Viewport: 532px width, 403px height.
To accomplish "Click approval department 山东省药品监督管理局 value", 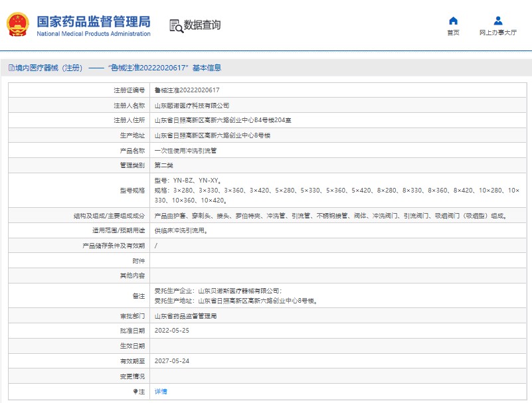I will (185, 316).
